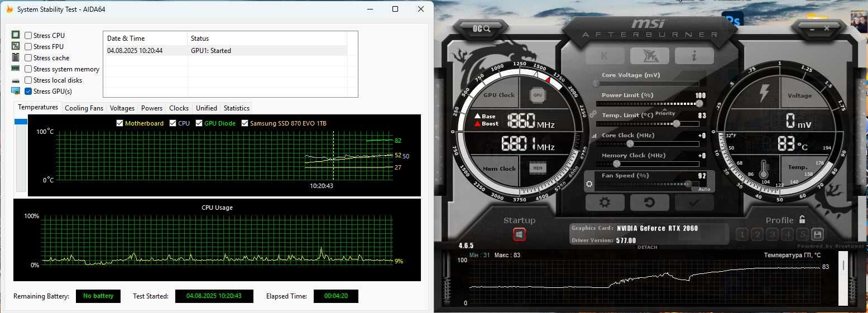Click the Date & Time column header
This screenshot has width=868, height=313.
(145, 38)
